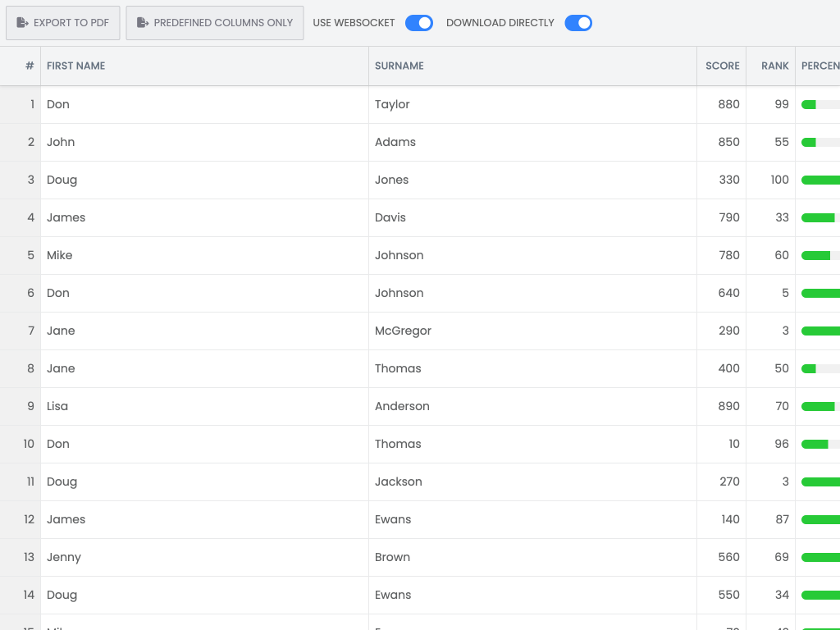This screenshot has height=630, width=840.
Task: Select score cell 640
Action: (721, 293)
